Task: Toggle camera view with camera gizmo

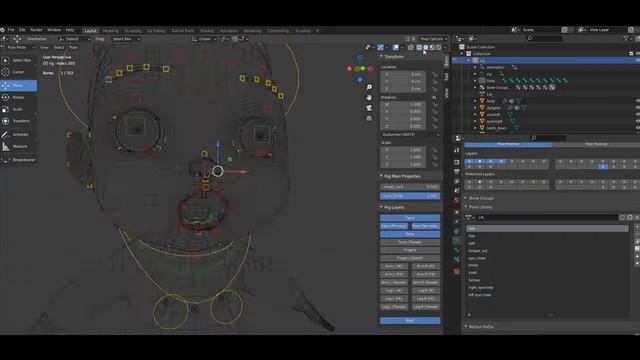Action: point(369,108)
